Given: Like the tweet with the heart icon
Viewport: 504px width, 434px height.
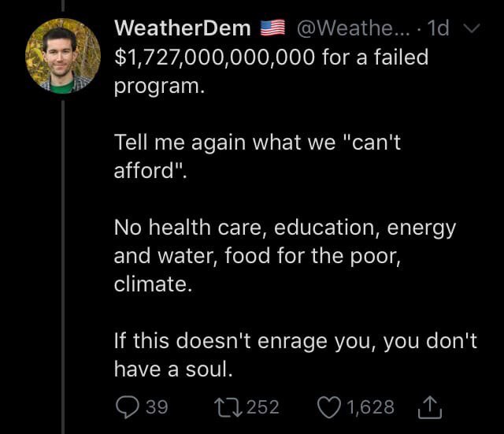Looking at the screenshot, I should pyautogui.click(x=328, y=406).
